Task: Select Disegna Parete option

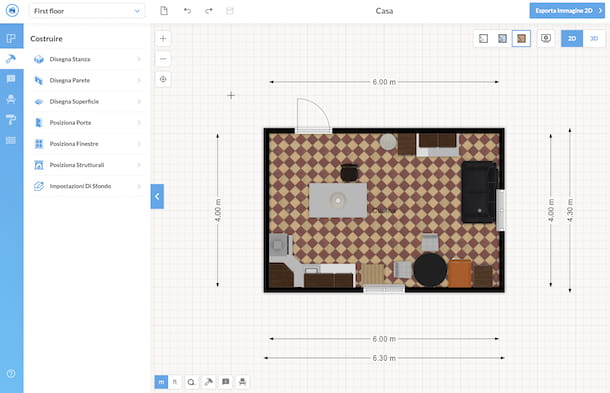Action: pos(87,80)
